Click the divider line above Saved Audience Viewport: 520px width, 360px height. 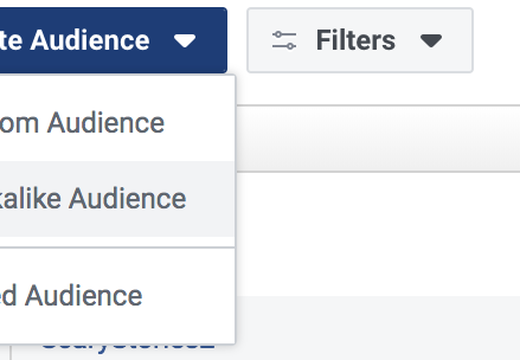pos(117,247)
